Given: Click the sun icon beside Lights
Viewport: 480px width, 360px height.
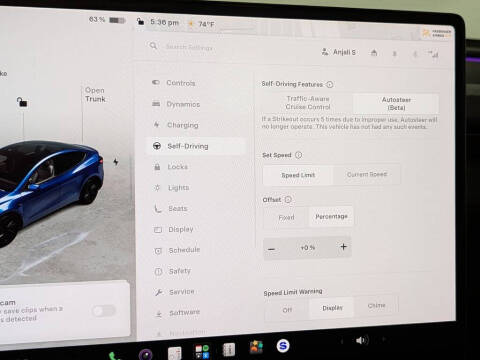Looking at the screenshot, I should 157,188.
